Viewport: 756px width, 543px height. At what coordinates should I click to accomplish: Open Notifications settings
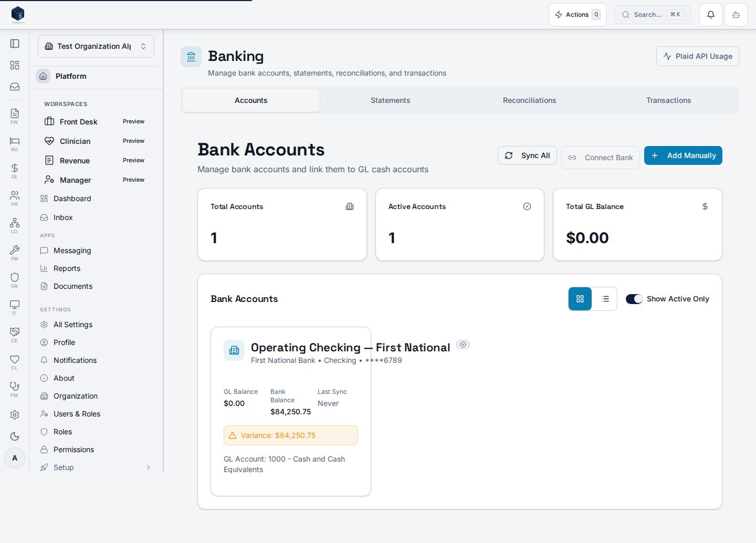(96, 360)
